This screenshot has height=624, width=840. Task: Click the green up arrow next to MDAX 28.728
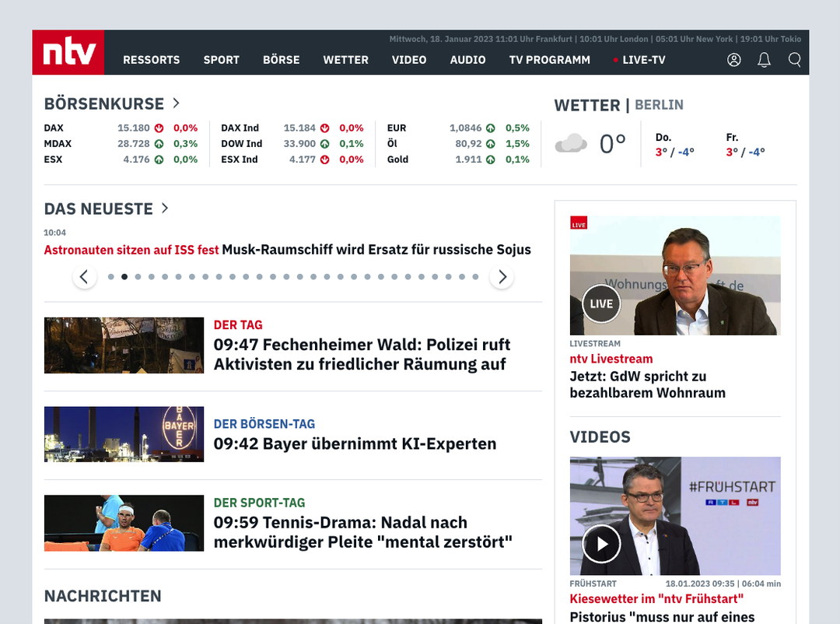pyautogui.click(x=159, y=144)
